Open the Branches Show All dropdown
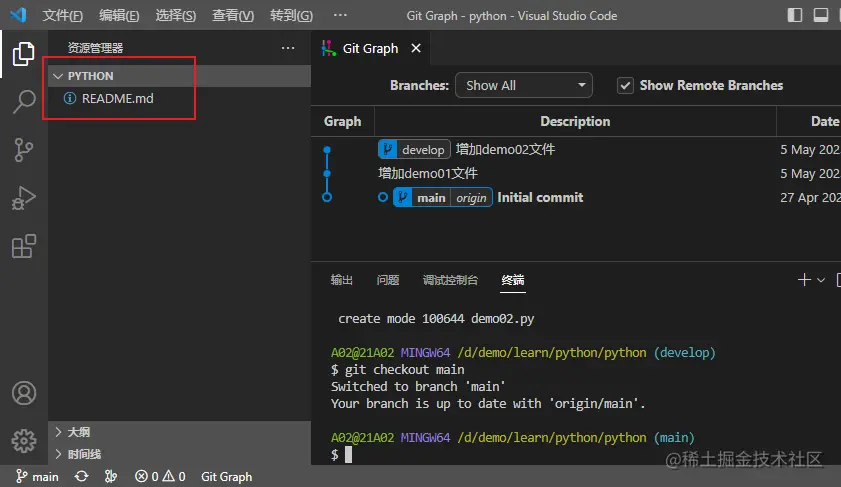This screenshot has width=841, height=487. pos(523,85)
